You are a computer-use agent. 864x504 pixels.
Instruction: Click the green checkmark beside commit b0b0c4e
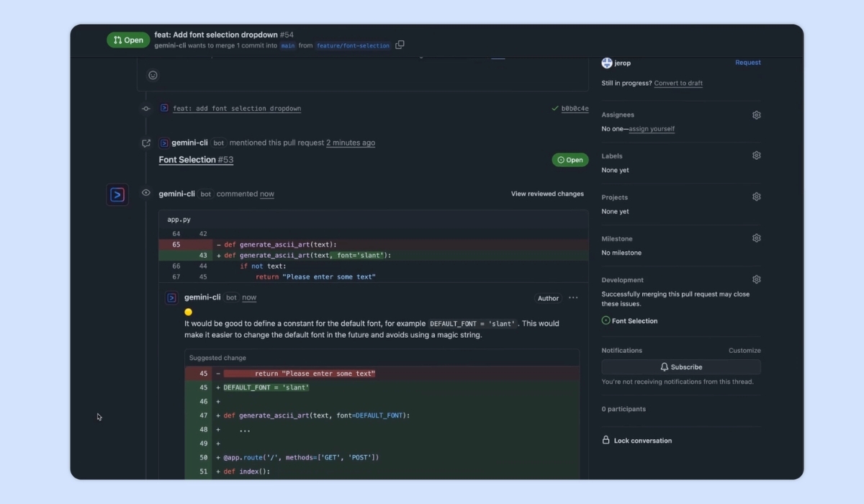click(554, 109)
